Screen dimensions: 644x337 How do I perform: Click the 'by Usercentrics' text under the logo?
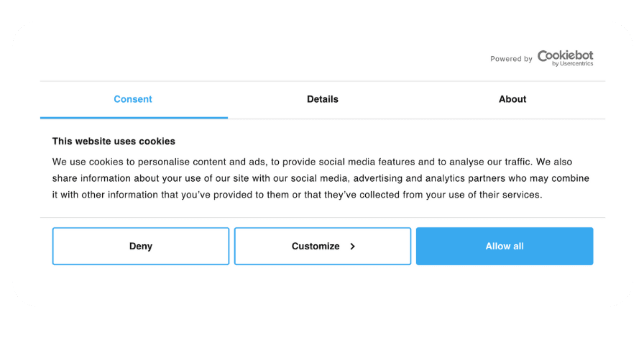point(573,64)
